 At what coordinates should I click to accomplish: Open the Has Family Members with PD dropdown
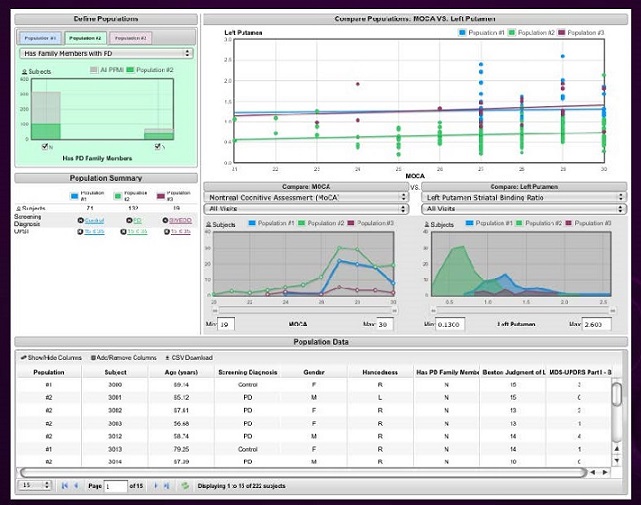pyautogui.click(x=106, y=53)
